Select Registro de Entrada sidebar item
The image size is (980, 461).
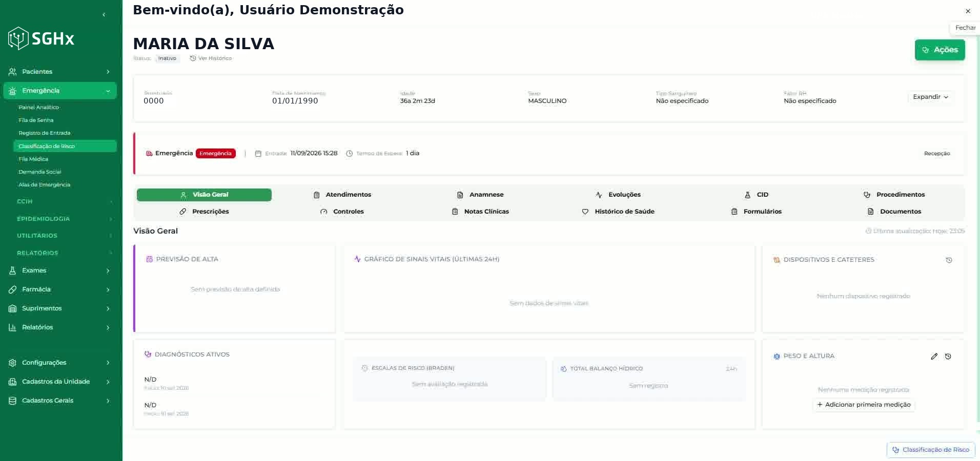65,133
